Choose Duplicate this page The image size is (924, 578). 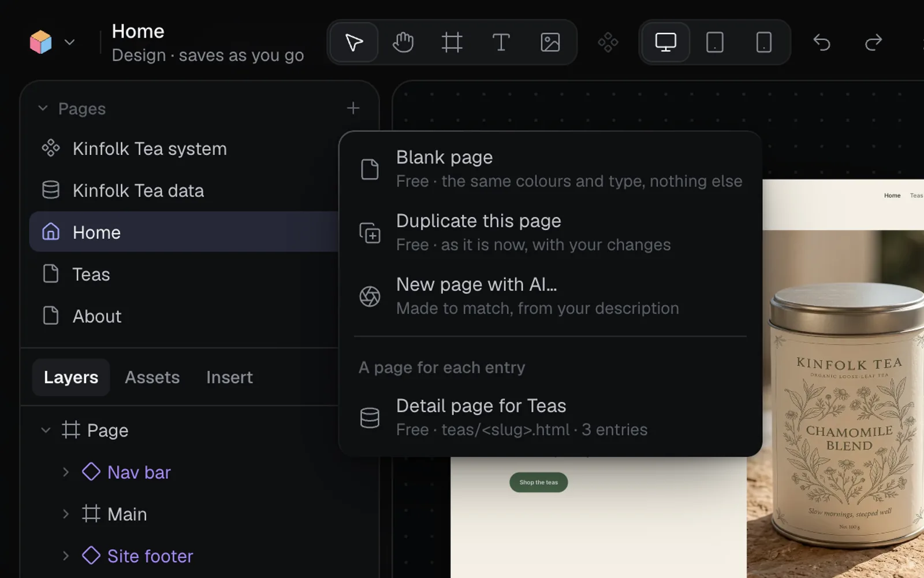click(550, 232)
